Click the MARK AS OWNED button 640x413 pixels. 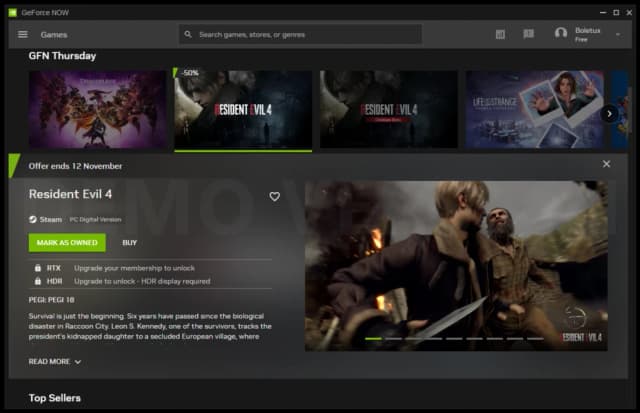[67, 242]
